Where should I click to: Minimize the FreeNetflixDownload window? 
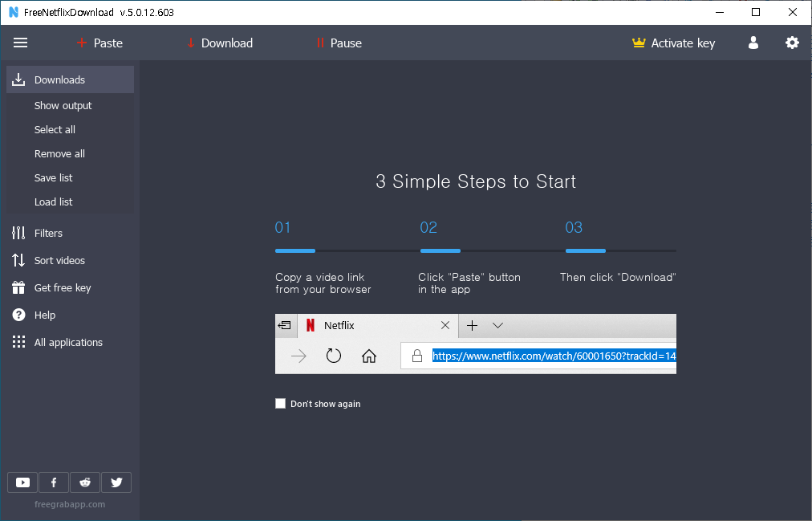(719, 12)
